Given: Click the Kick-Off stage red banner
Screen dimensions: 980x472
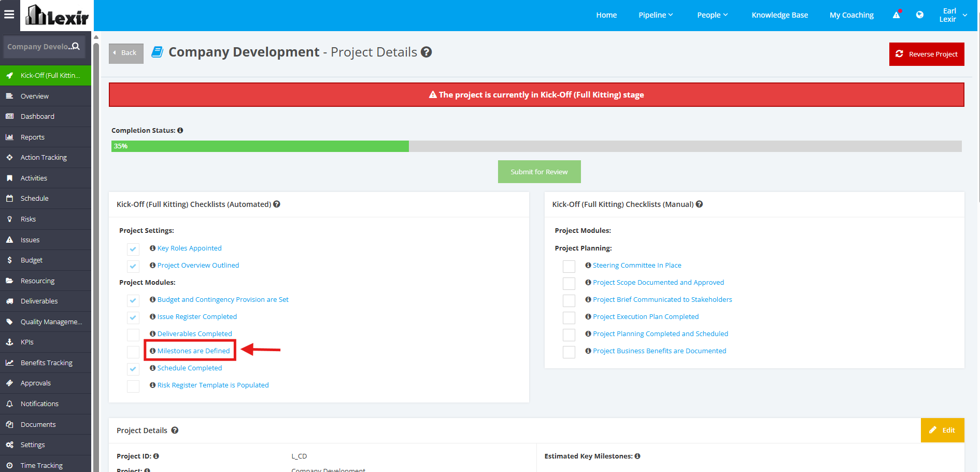Looking at the screenshot, I should (536, 95).
